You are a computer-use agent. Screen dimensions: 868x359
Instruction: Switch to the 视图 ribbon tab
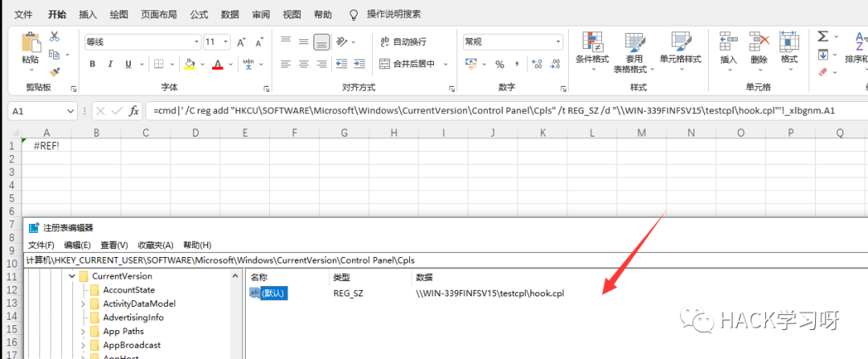coord(291,14)
